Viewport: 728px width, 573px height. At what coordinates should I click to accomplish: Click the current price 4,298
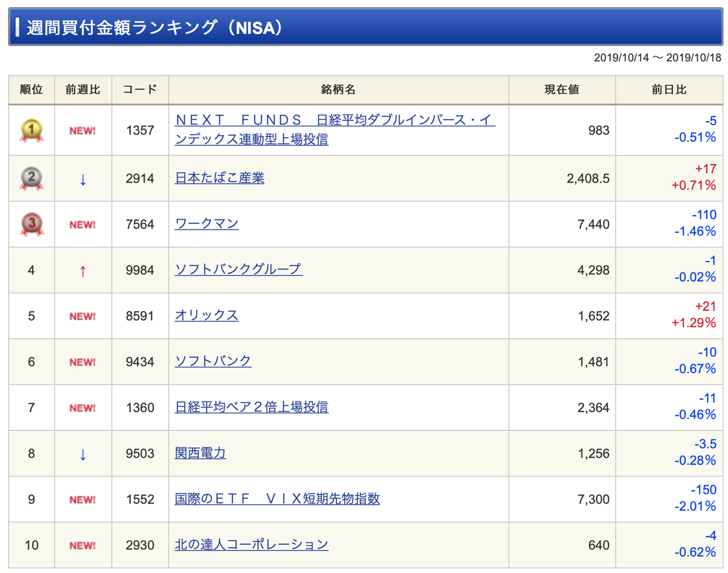[x=594, y=270]
